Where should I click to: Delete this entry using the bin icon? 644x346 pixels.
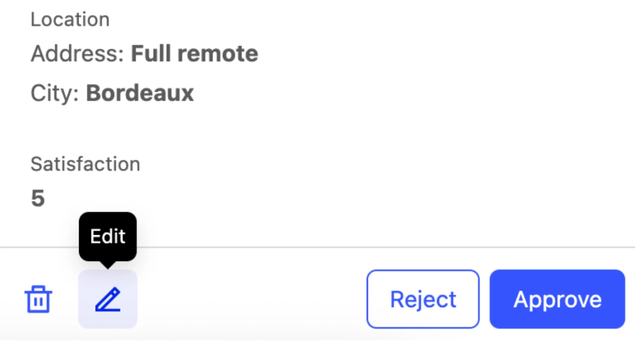[38, 299]
